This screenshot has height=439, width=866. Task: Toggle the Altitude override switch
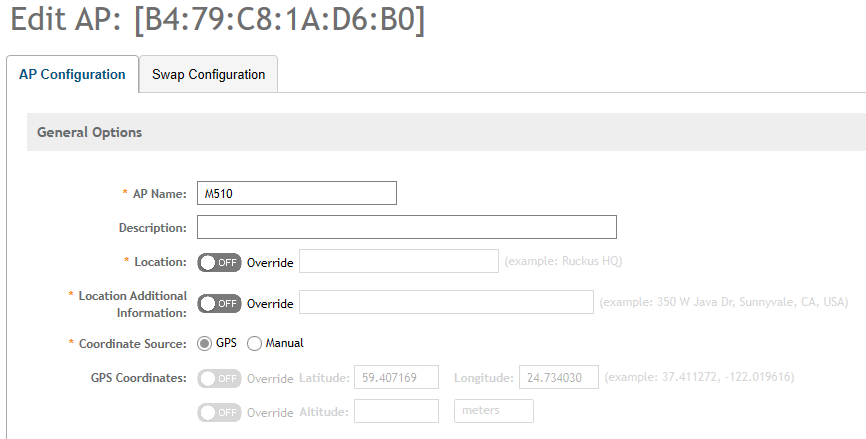(x=219, y=411)
